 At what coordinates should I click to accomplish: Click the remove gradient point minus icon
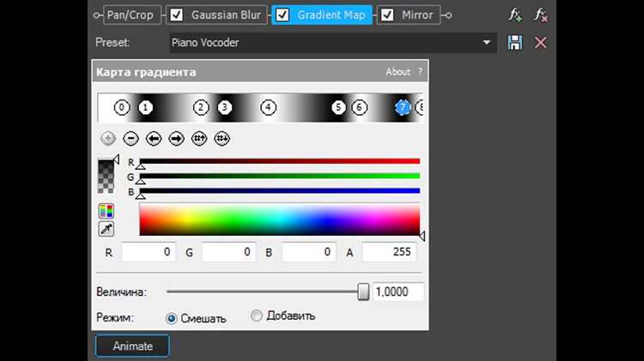pos(131,139)
